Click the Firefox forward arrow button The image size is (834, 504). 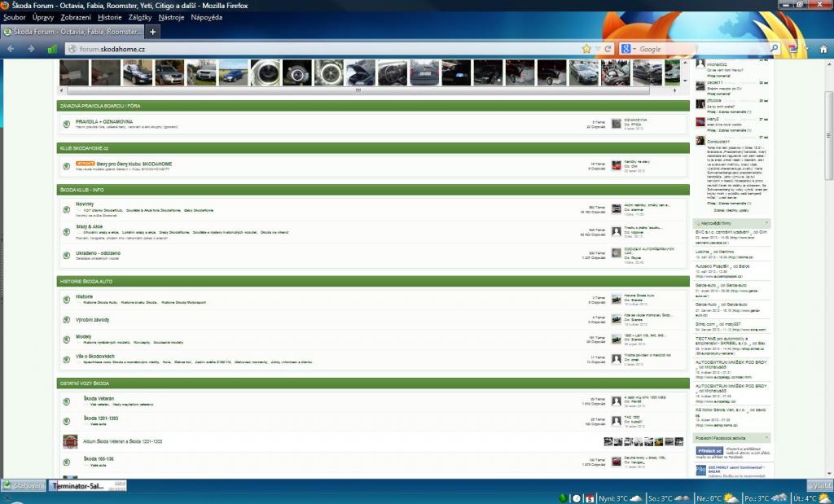coord(31,49)
